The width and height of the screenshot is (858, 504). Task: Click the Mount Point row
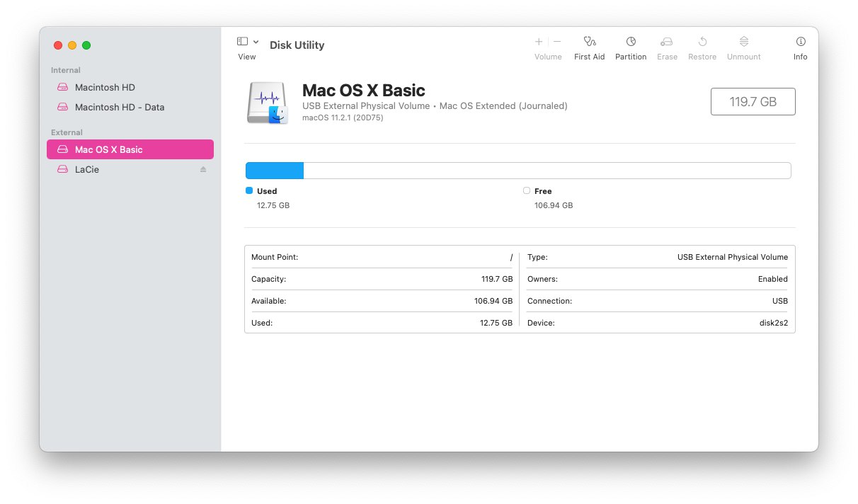click(382, 257)
